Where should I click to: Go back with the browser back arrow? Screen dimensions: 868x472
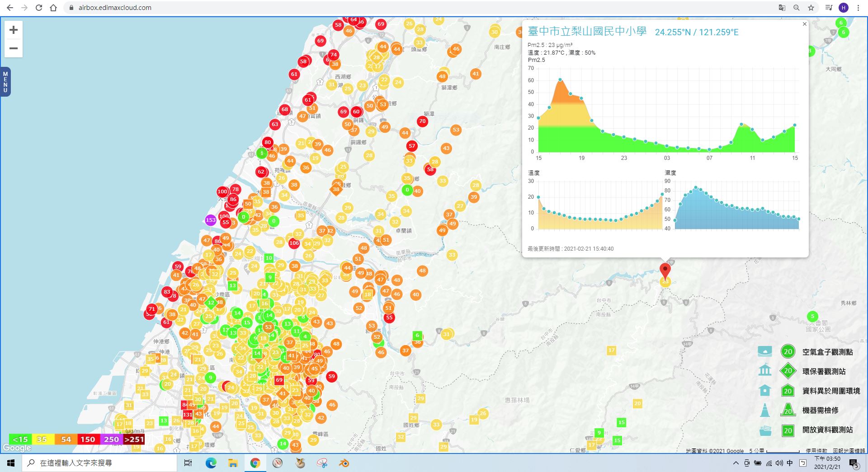(10, 8)
